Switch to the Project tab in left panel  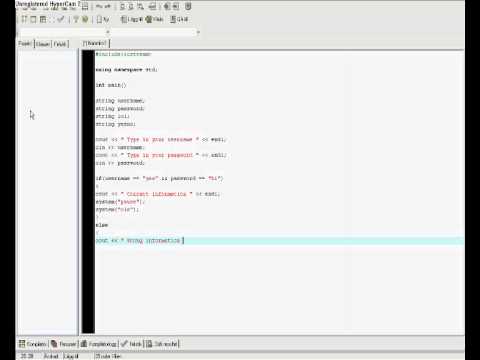[25, 44]
